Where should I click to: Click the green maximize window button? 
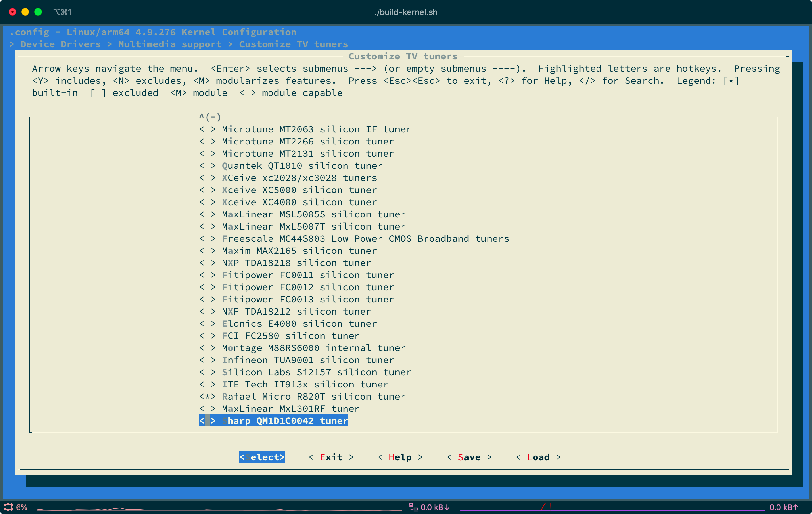38,12
